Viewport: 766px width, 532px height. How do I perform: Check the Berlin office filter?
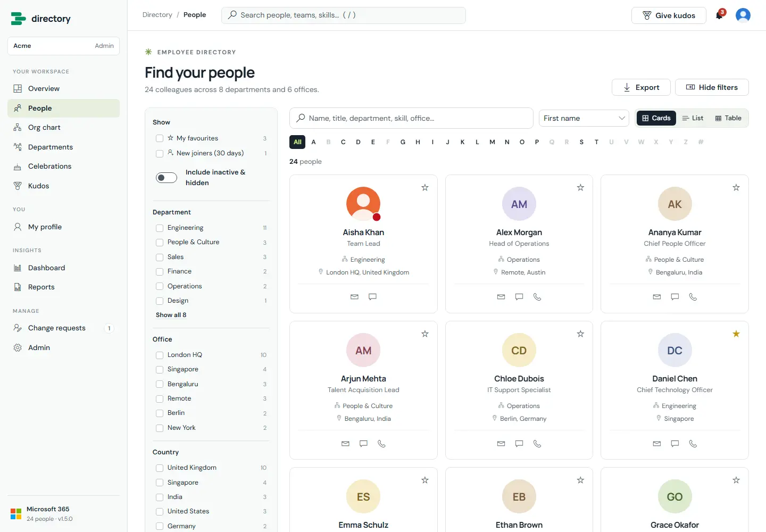point(160,413)
